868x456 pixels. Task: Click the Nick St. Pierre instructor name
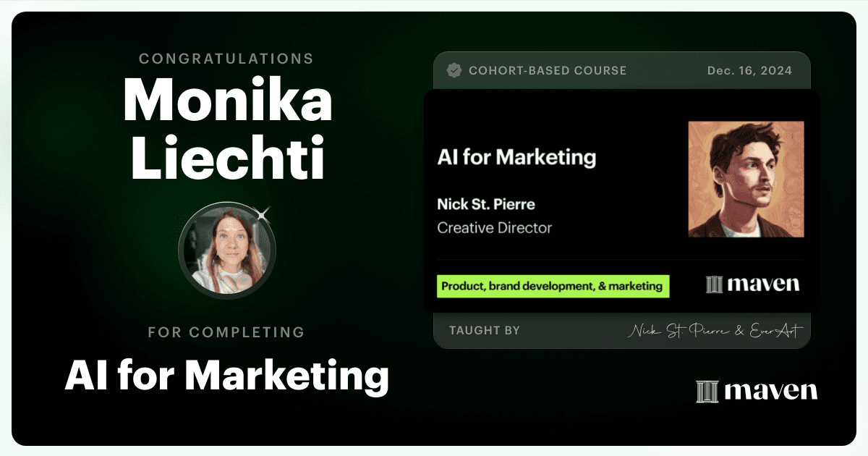[486, 204]
